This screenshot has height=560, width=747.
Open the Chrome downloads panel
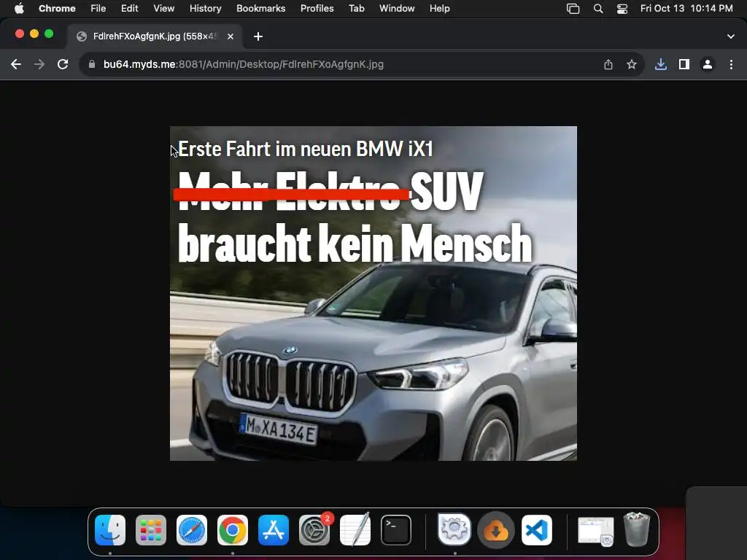[x=661, y=64]
